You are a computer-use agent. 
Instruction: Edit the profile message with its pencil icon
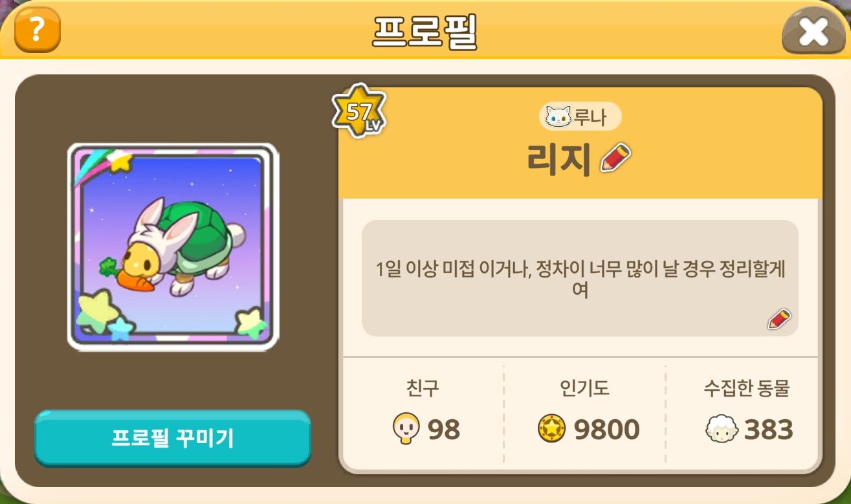point(779,319)
